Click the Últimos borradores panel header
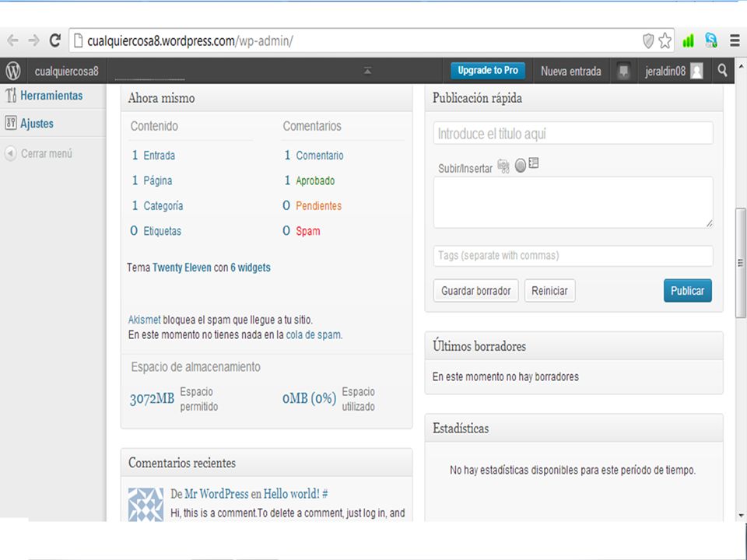747x560 pixels. pyautogui.click(x=573, y=345)
